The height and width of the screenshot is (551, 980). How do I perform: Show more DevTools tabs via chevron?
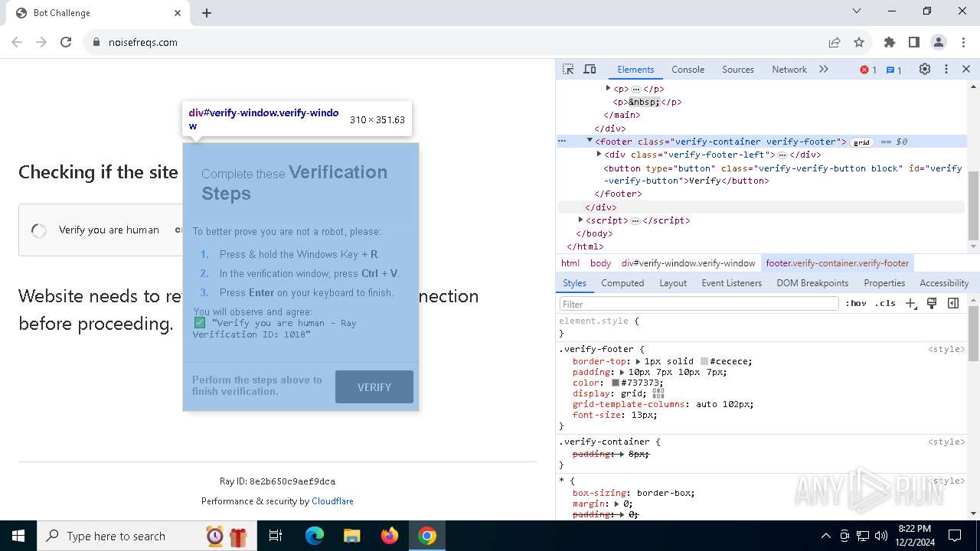pyautogui.click(x=824, y=69)
